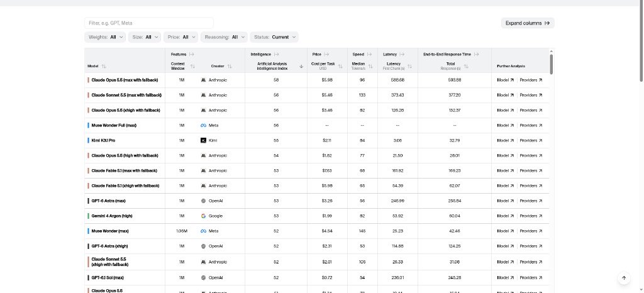Click the Further Analysis column header
The height and width of the screenshot is (293, 644).
coord(511,66)
